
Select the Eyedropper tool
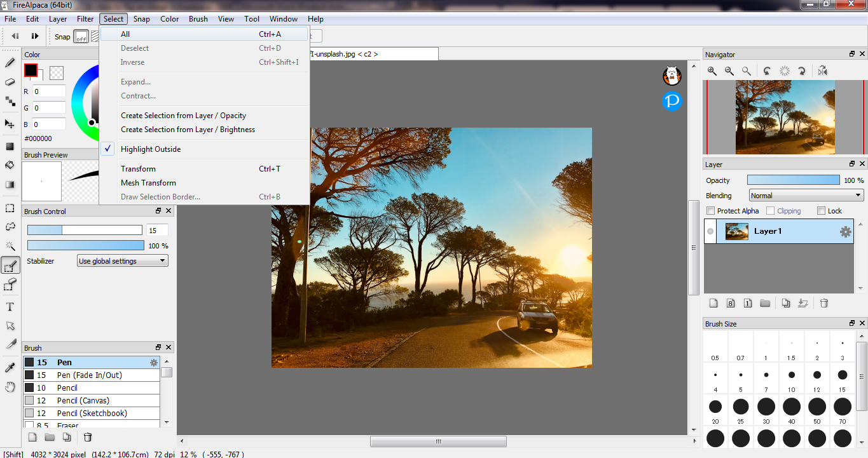click(10, 368)
